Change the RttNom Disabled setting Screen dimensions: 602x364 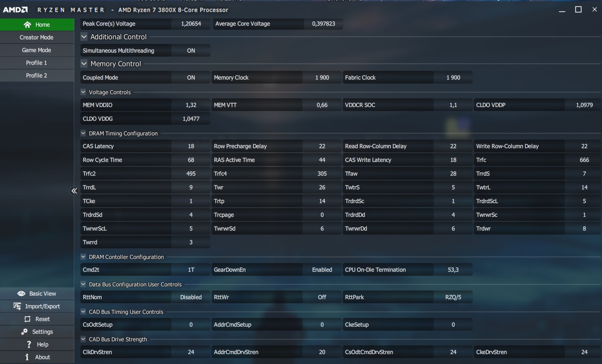191,297
